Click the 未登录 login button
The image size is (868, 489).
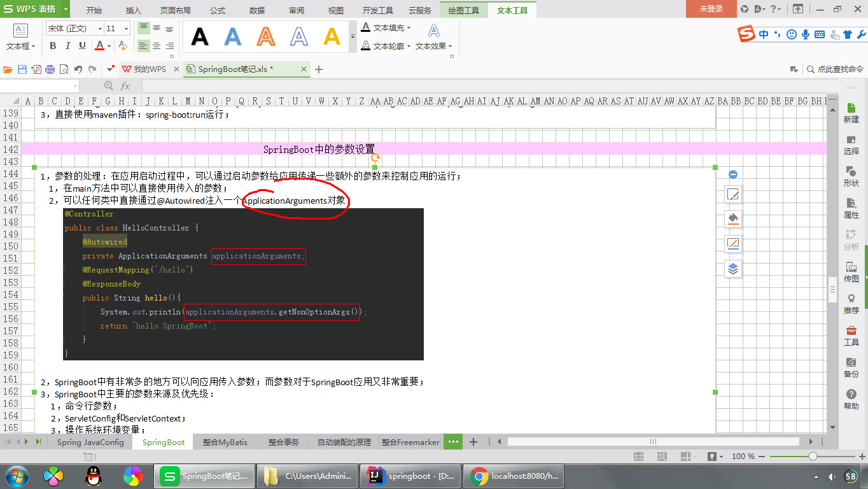click(x=711, y=10)
